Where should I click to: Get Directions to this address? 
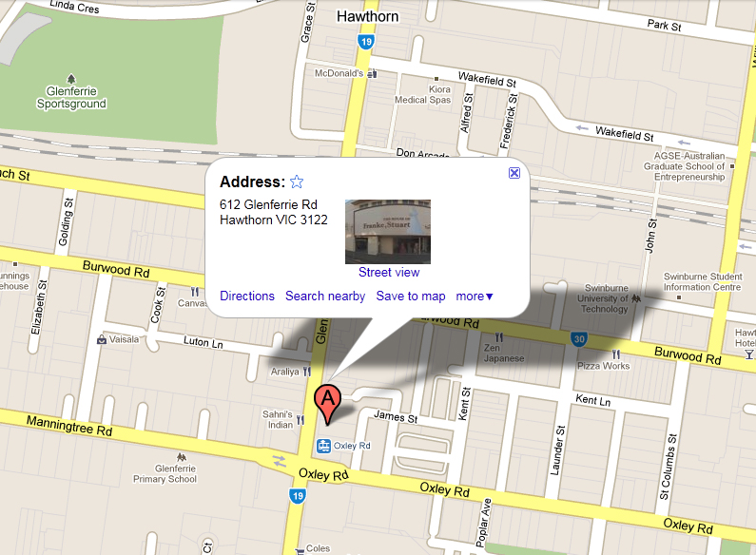[247, 296]
